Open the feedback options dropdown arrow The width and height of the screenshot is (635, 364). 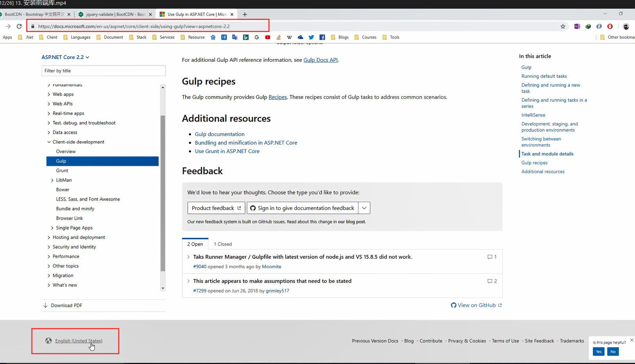point(364,208)
